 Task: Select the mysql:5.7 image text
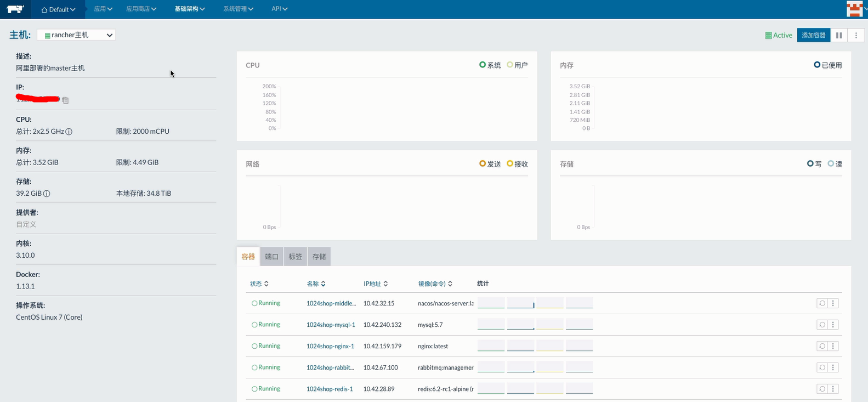430,325
